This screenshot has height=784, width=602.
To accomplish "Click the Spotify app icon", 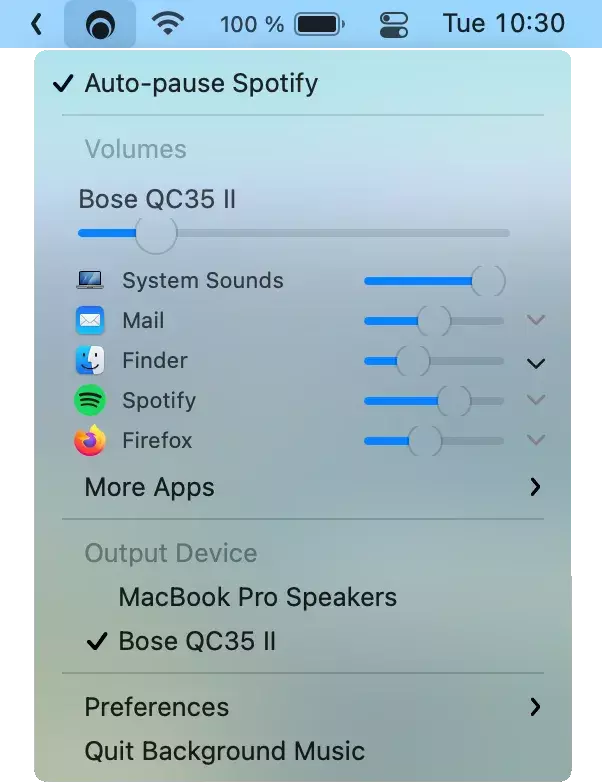I will coord(90,400).
